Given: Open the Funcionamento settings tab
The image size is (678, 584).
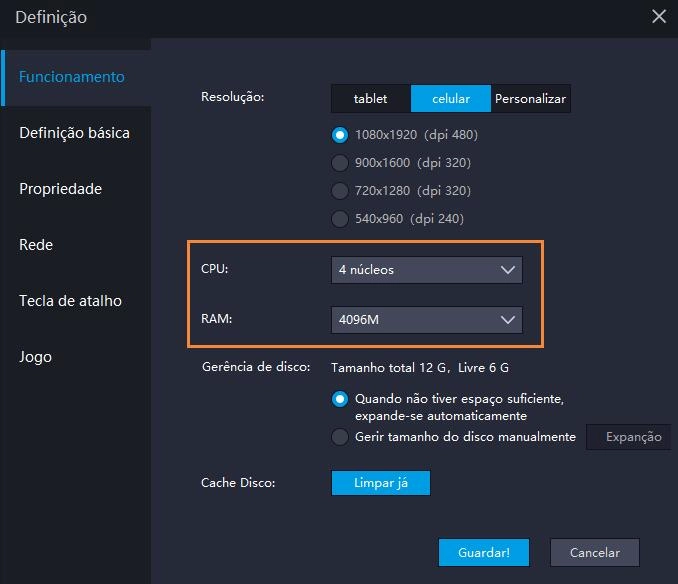Looking at the screenshot, I should (x=72, y=77).
